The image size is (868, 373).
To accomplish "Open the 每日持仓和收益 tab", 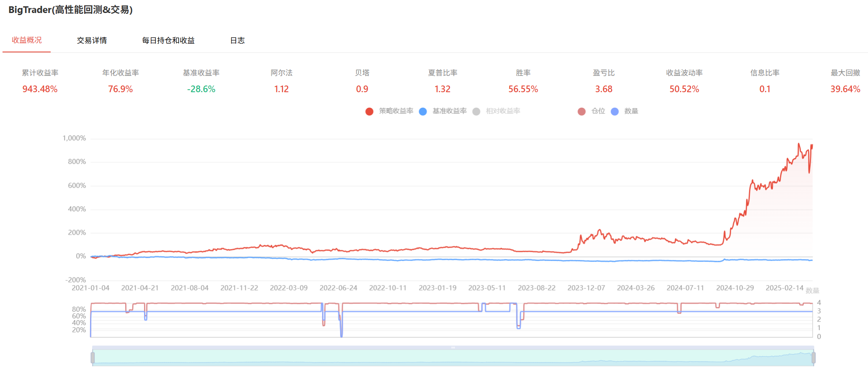I will point(168,41).
